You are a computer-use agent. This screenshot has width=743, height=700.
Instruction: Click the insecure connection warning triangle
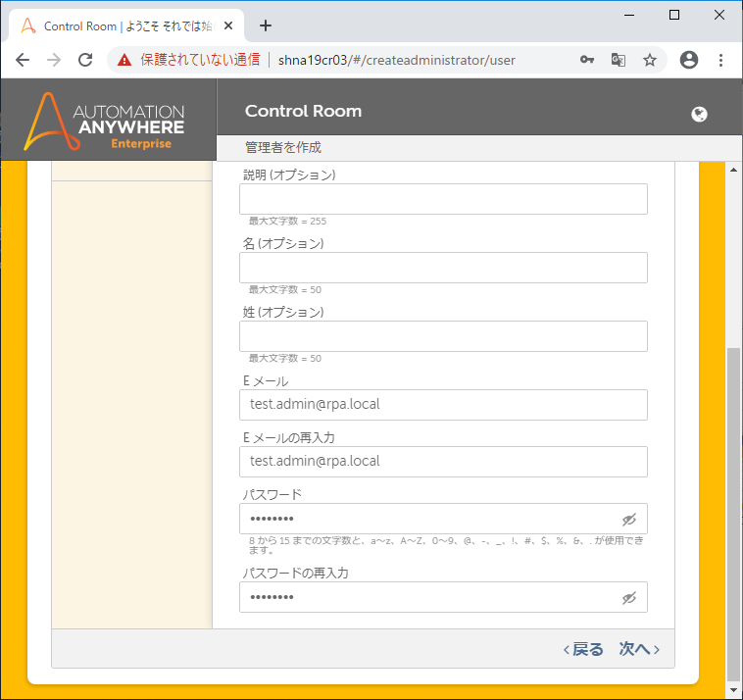point(124,60)
